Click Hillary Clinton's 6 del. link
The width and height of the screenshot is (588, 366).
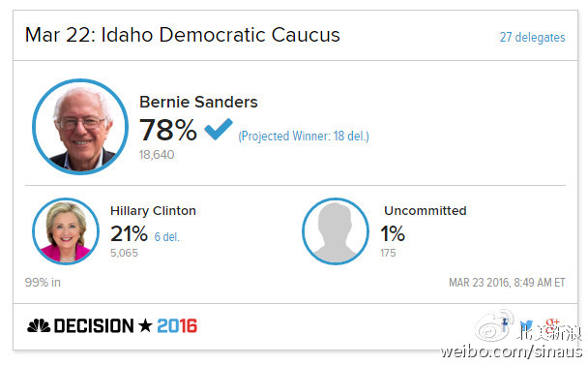[167, 237]
